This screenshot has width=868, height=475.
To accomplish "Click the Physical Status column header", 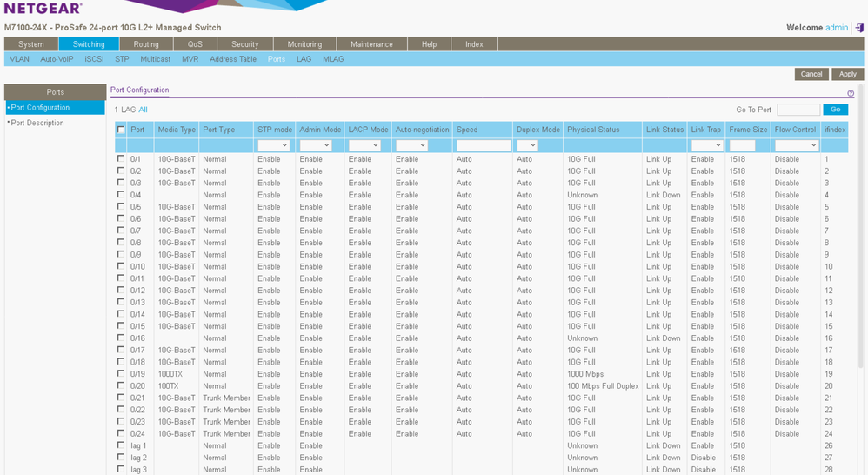I will coord(593,130).
